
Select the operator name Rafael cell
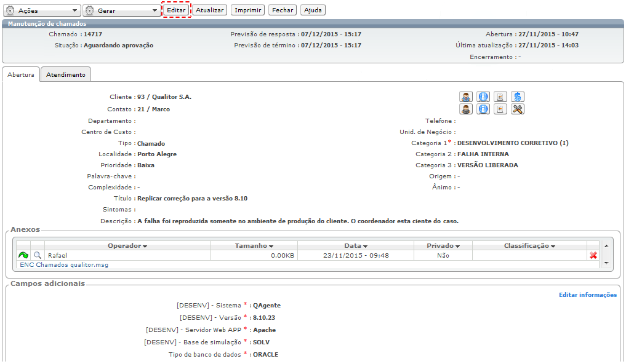[127, 255]
